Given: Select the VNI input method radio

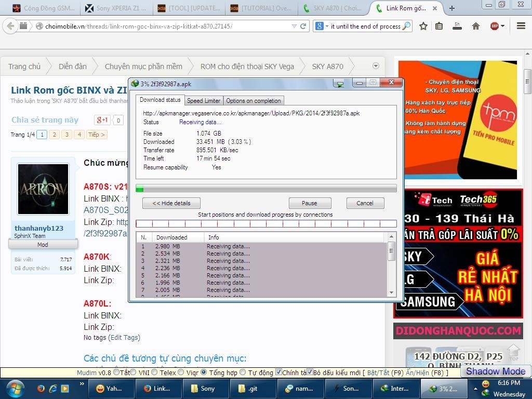Looking at the screenshot, I should click(x=133, y=372).
